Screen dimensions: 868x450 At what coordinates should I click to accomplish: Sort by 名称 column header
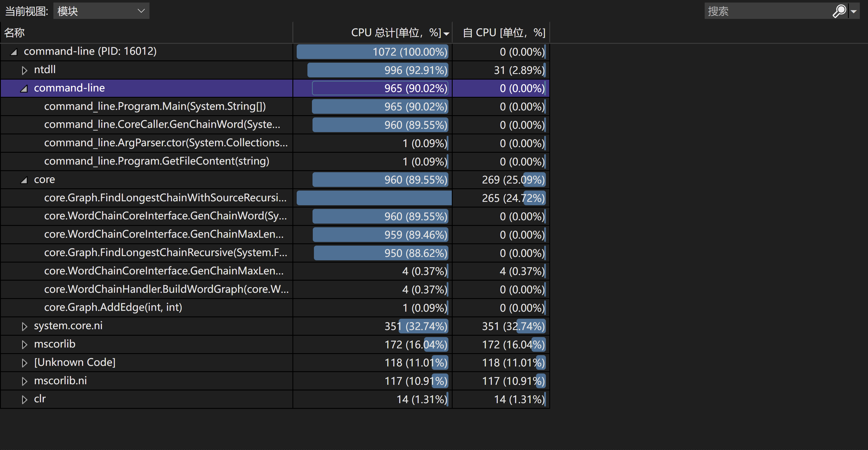click(x=147, y=33)
